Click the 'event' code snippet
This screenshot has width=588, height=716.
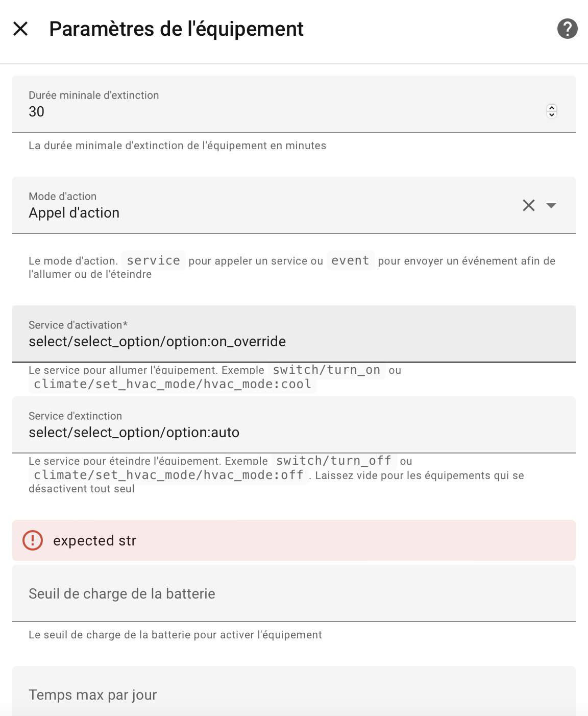[x=350, y=260]
